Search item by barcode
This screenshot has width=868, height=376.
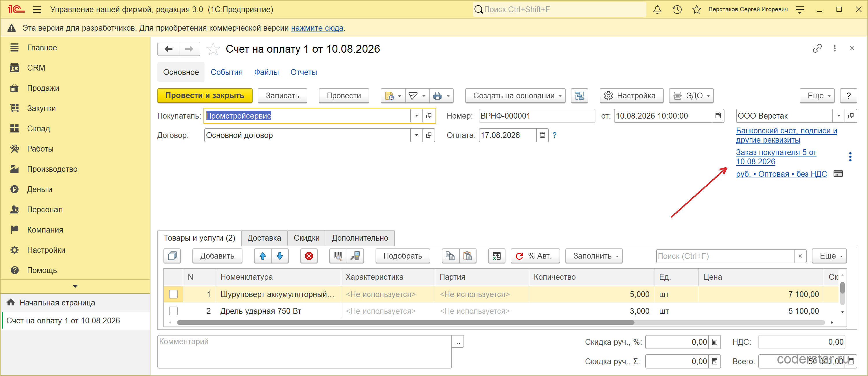coord(338,256)
